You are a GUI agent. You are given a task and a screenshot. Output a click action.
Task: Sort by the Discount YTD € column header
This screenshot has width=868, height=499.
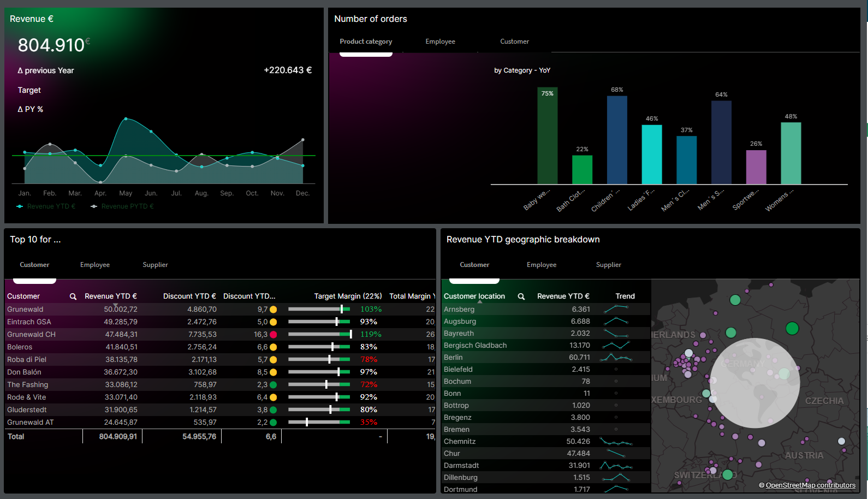click(189, 296)
